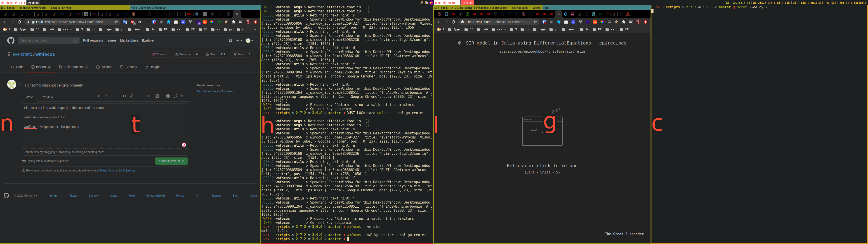Fork the wmfocus repository
The image size is (868, 244).
click(x=238, y=55)
